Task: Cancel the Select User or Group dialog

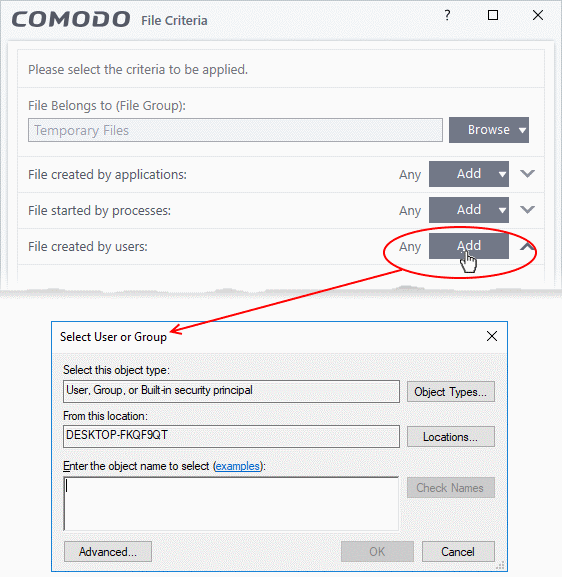Action: click(x=458, y=552)
